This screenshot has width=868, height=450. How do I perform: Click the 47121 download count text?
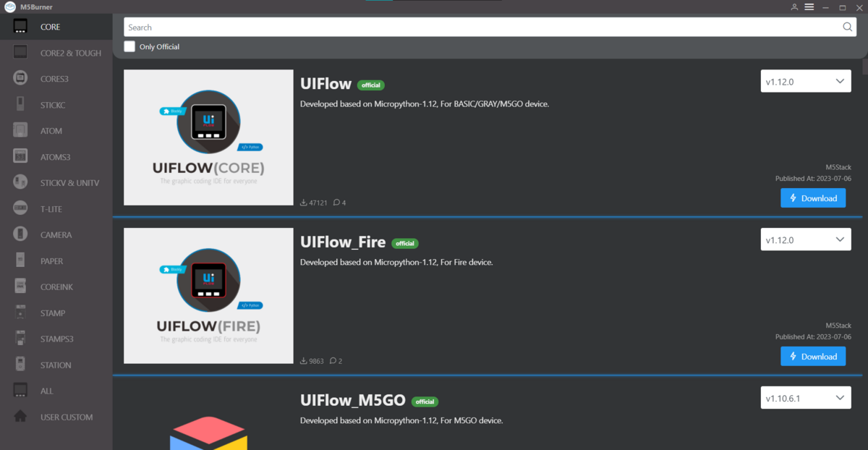point(318,203)
